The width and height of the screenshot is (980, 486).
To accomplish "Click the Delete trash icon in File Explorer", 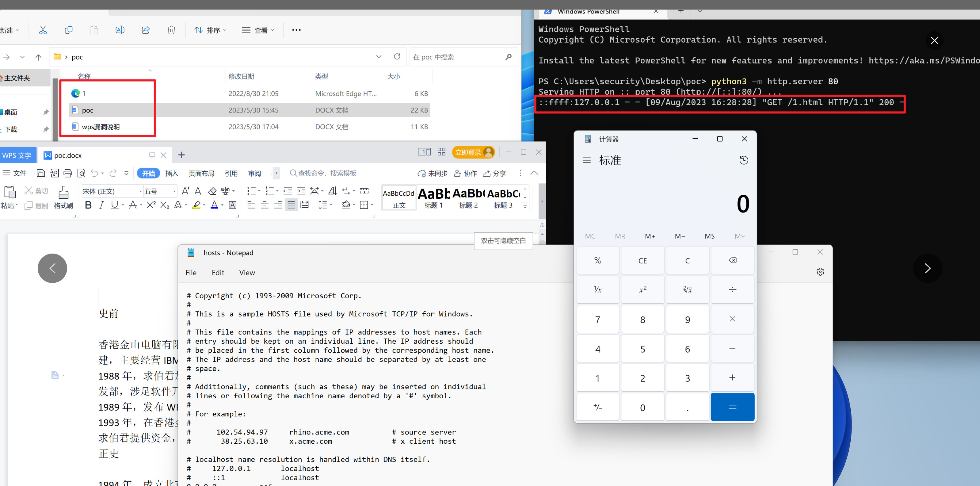I will (171, 30).
